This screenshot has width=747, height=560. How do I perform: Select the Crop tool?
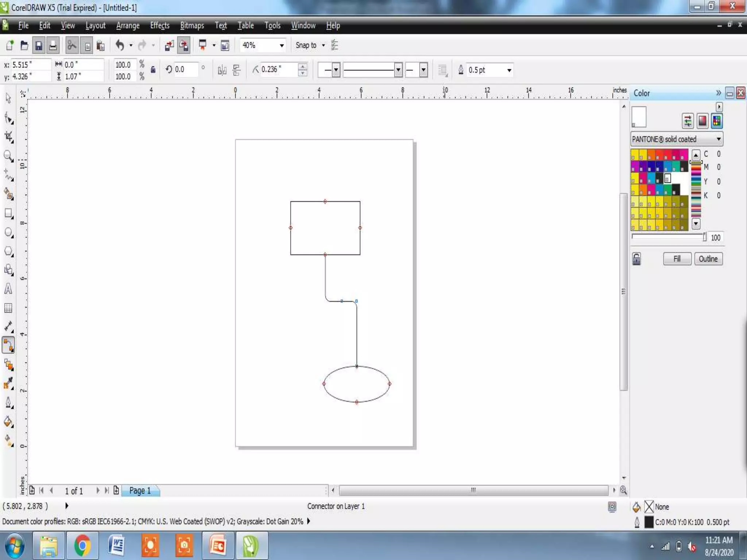point(8,137)
